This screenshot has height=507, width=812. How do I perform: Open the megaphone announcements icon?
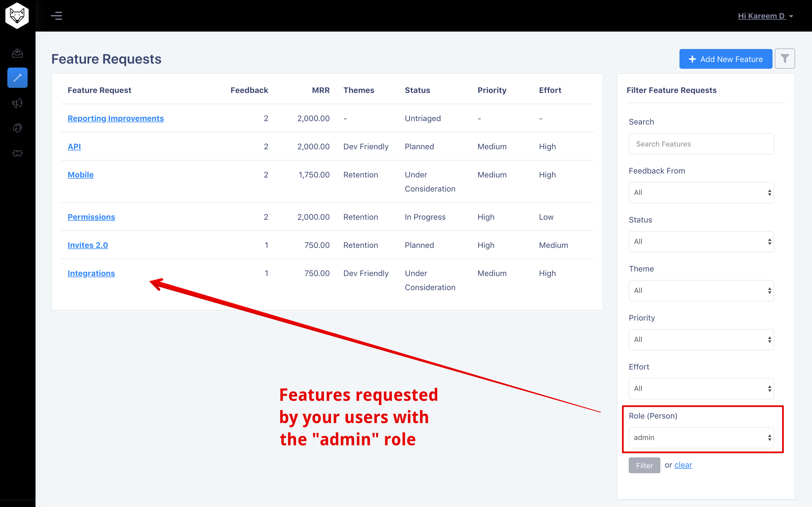[x=17, y=103]
